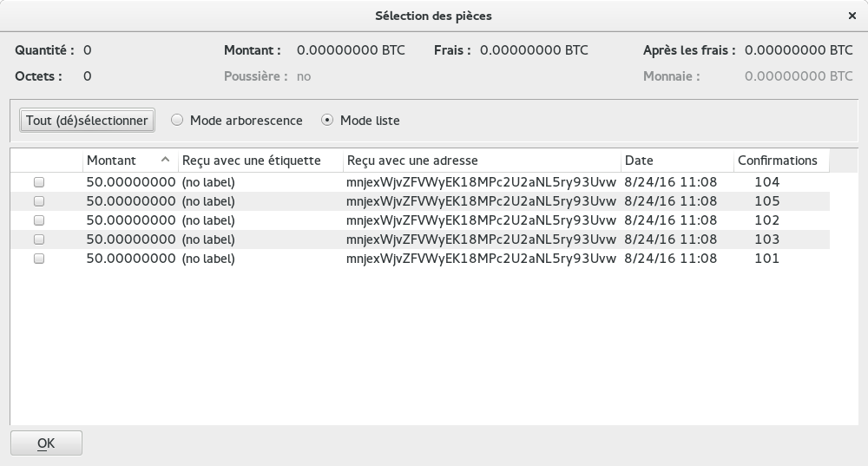Select the address in the 104 confirmations row
Image resolution: width=868 pixels, height=466 pixels.
(x=481, y=182)
